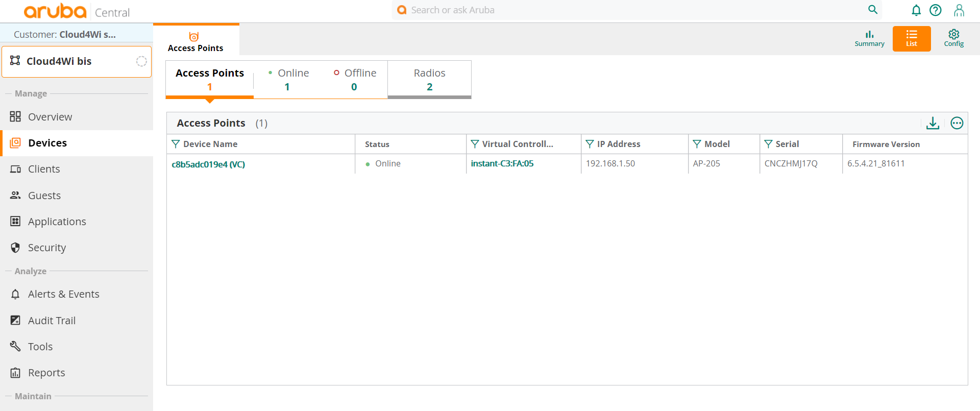The width and height of the screenshot is (980, 411).
Task: Open the Config gear view
Action: pos(953,38)
